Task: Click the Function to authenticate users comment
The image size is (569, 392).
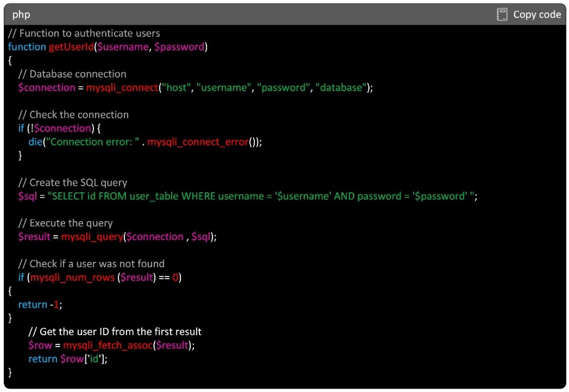Action: click(84, 33)
